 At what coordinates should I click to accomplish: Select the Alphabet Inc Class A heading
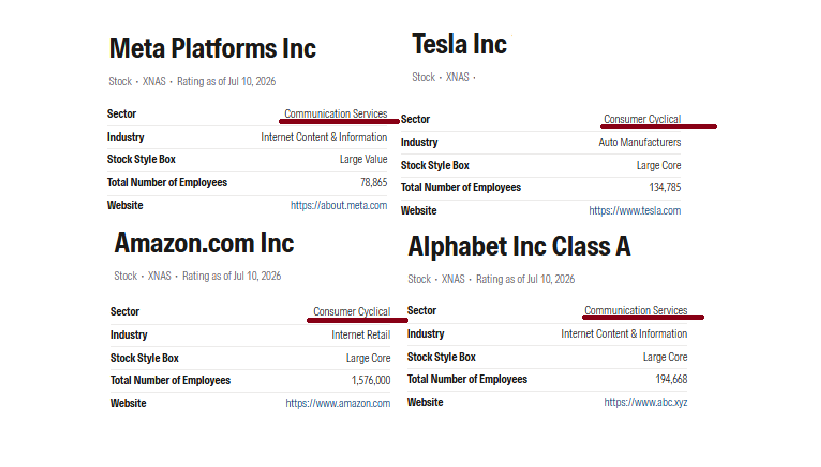(519, 247)
